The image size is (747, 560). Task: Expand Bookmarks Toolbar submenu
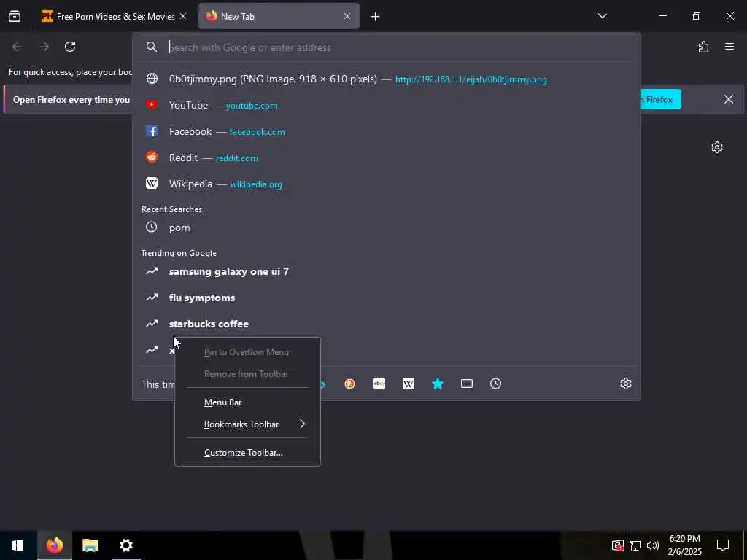point(247,424)
